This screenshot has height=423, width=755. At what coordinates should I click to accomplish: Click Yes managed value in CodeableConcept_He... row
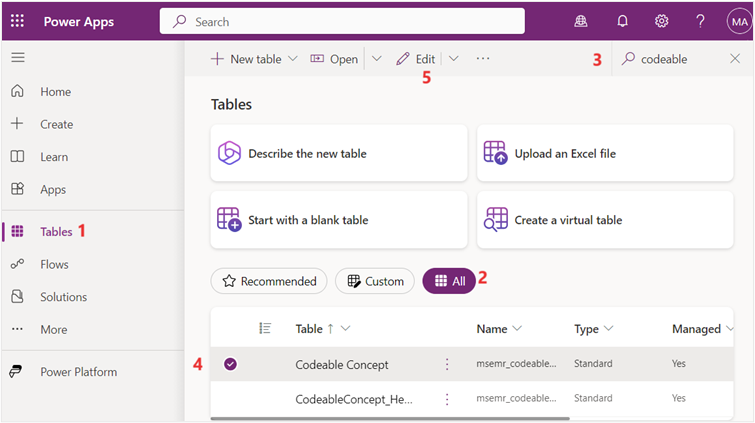[x=678, y=398]
